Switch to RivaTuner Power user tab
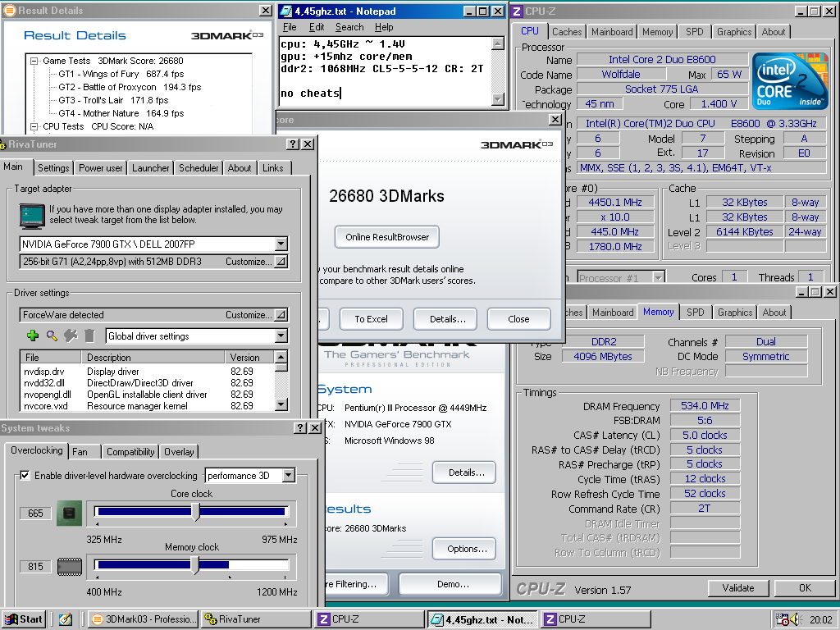 (x=101, y=168)
